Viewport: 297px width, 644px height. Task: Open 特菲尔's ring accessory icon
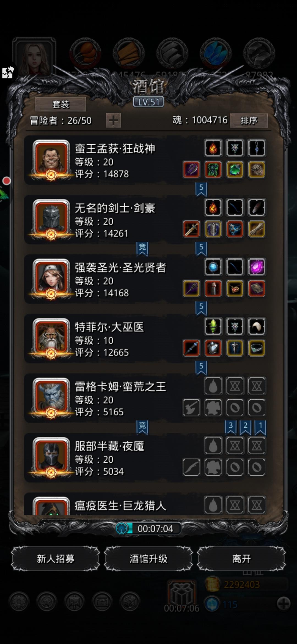click(x=257, y=348)
